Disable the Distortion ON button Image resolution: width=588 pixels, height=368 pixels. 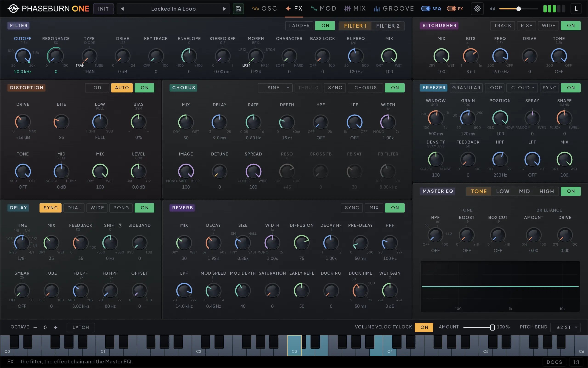coord(144,88)
